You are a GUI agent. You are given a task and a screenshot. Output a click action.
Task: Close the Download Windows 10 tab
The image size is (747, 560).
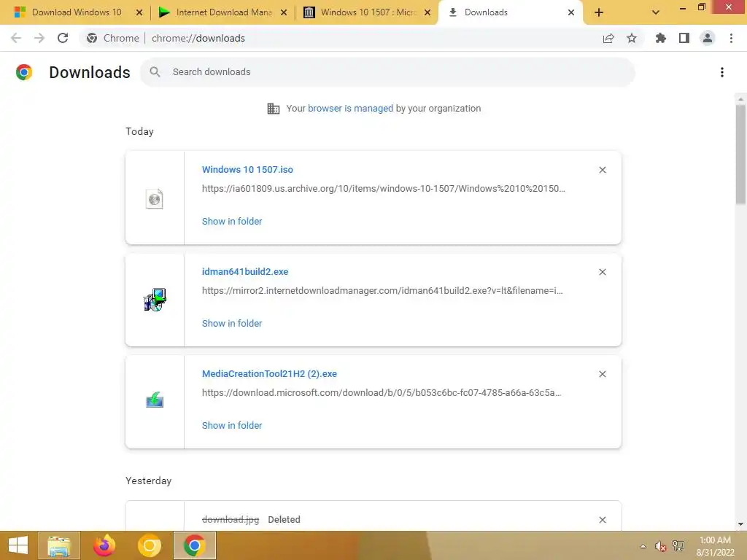[x=139, y=12]
